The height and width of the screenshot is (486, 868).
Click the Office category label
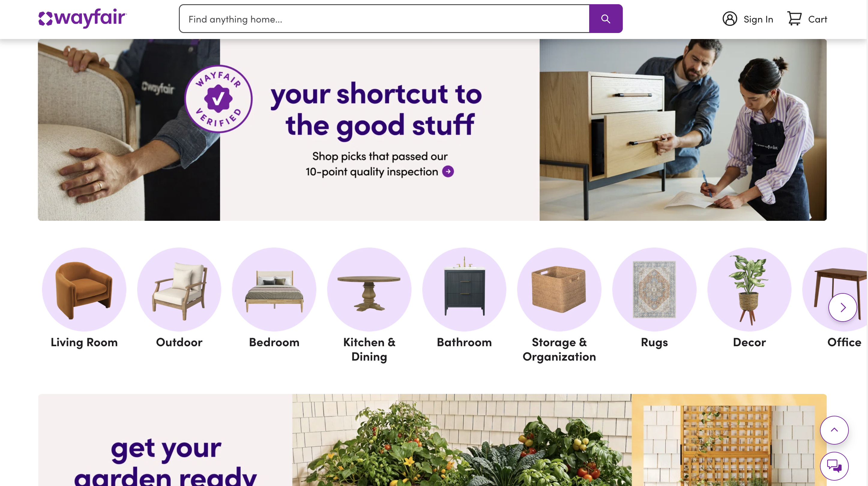[x=844, y=343]
